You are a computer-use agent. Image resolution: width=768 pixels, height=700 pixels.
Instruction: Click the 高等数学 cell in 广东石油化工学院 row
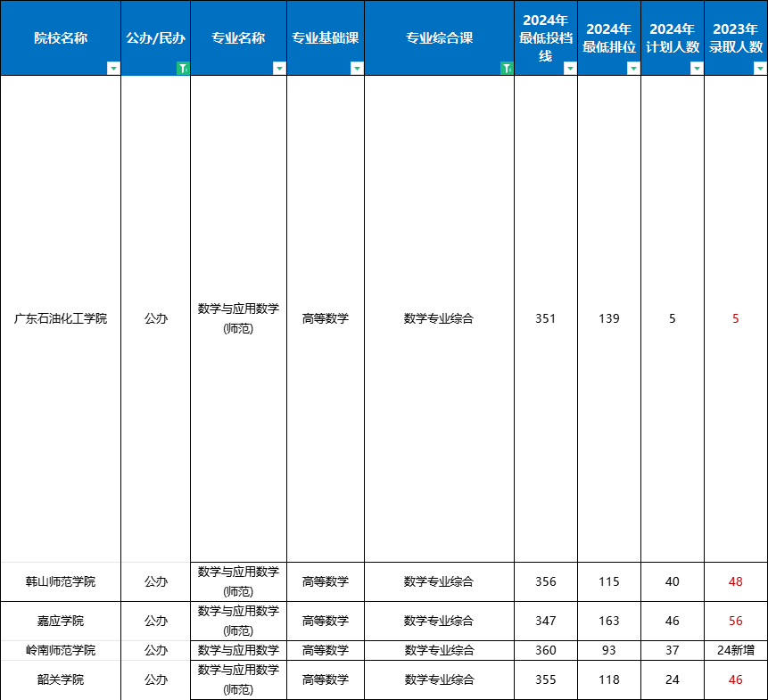(x=325, y=318)
